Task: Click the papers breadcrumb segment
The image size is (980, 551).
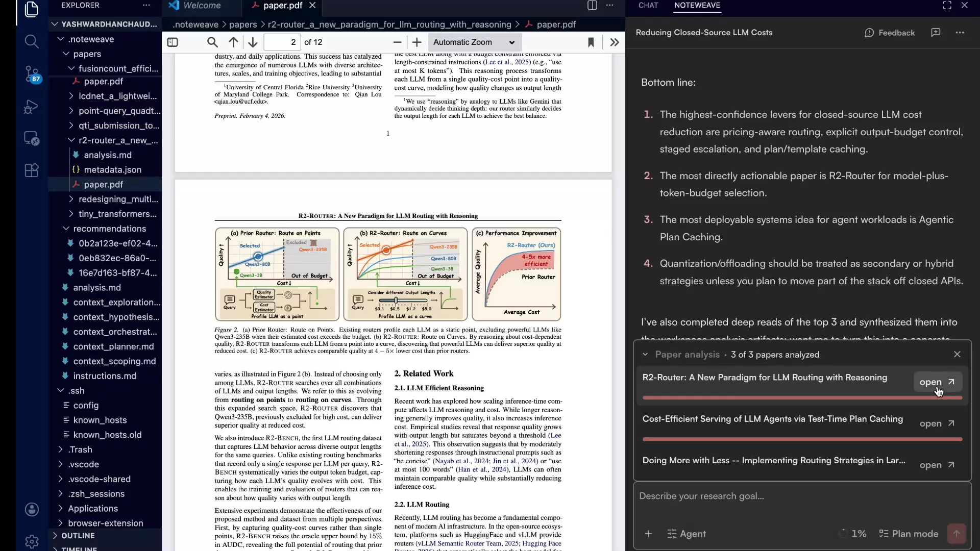Action: click(243, 24)
